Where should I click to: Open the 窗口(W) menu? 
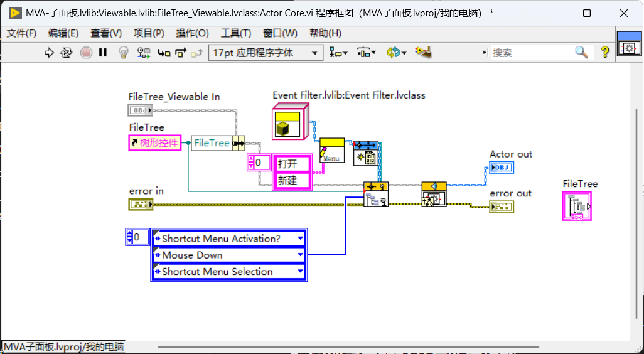click(x=280, y=33)
